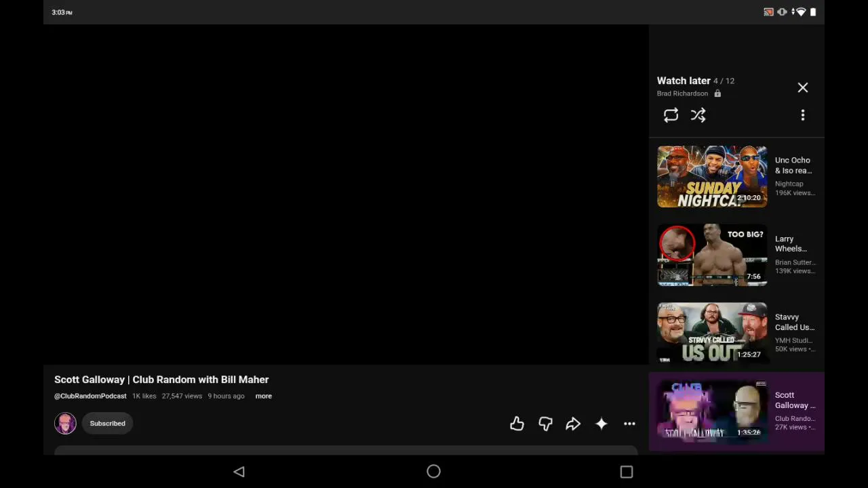Tap the battery status icon
This screenshot has width=868, height=488.
pyautogui.click(x=813, y=12)
